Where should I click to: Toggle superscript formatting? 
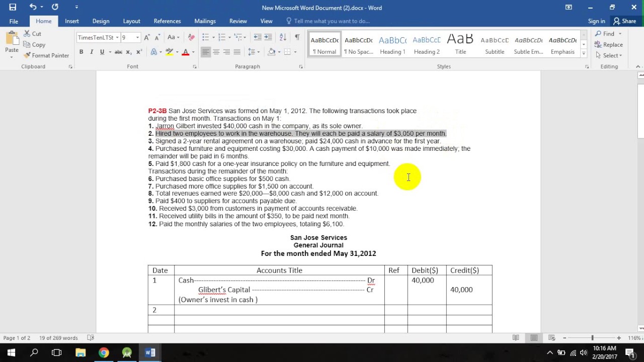tap(139, 52)
